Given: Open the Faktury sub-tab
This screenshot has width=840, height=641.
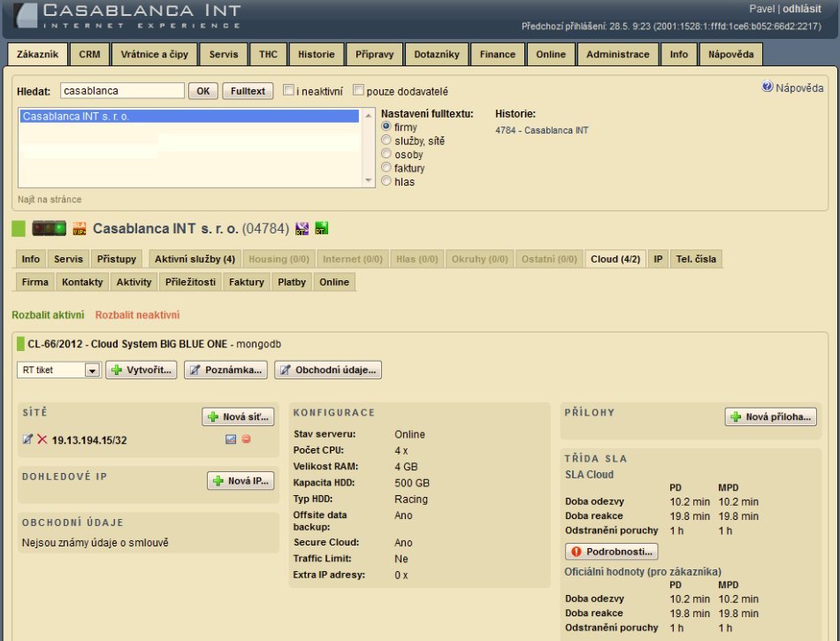Looking at the screenshot, I should coord(247,282).
